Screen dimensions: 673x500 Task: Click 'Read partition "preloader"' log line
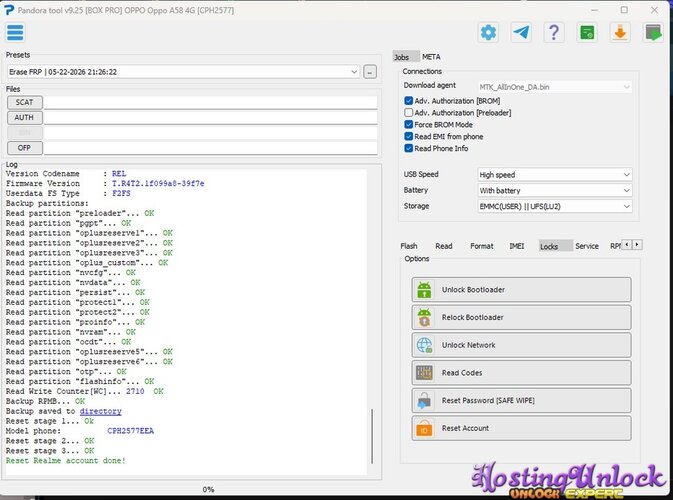coord(80,213)
